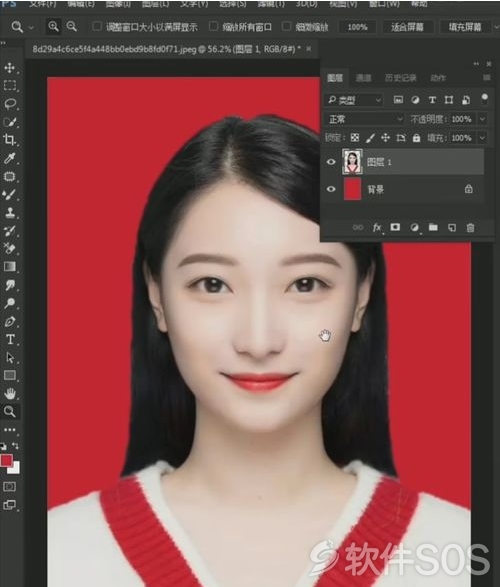Click the link layers icon

click(x=358, y=228)
